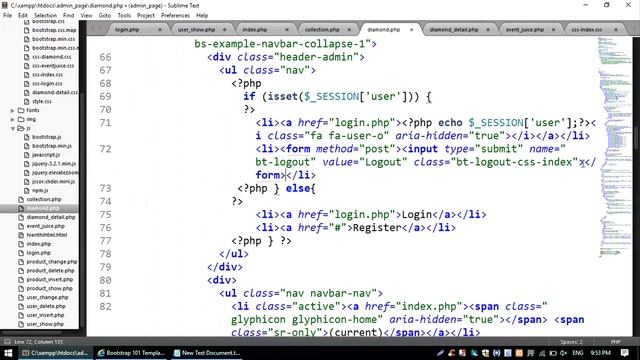This screenshot has width=640, height=360.
Task: Click the taskbar clock showing 9:53 PM
Action: pyautogui.click(x=600, y=353)
